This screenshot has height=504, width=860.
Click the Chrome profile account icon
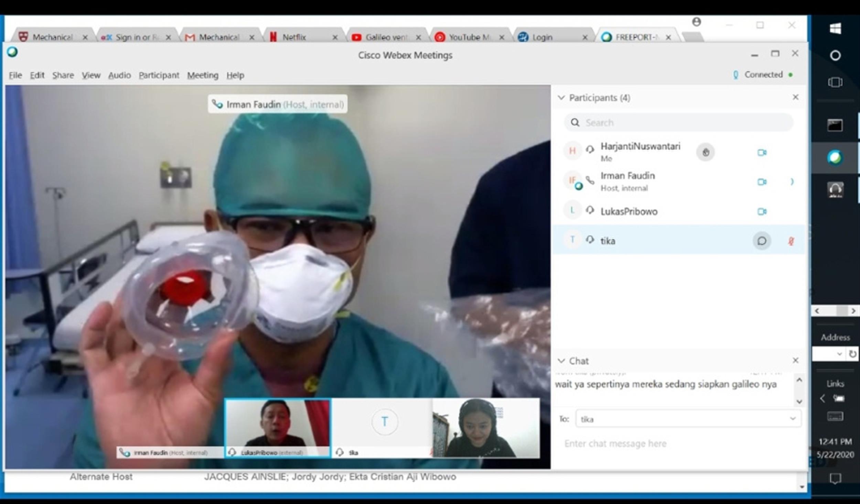pyautogui.click(x=697, y=22)
